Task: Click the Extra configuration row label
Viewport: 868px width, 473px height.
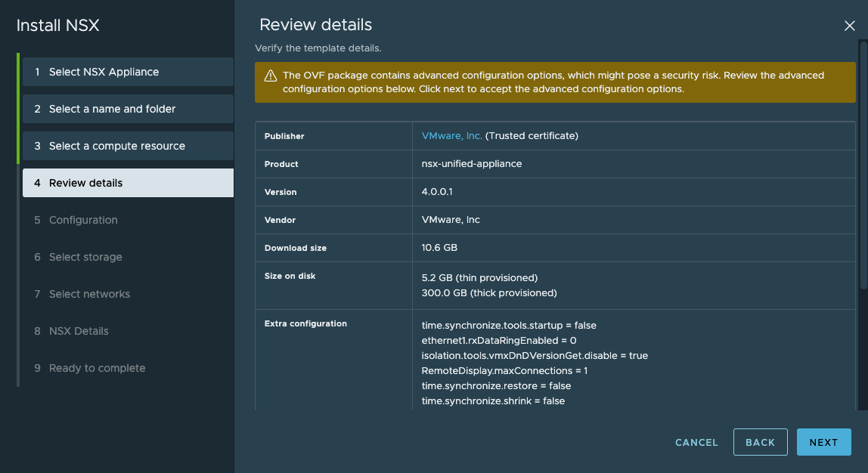Action: click(x=305, y=323)
